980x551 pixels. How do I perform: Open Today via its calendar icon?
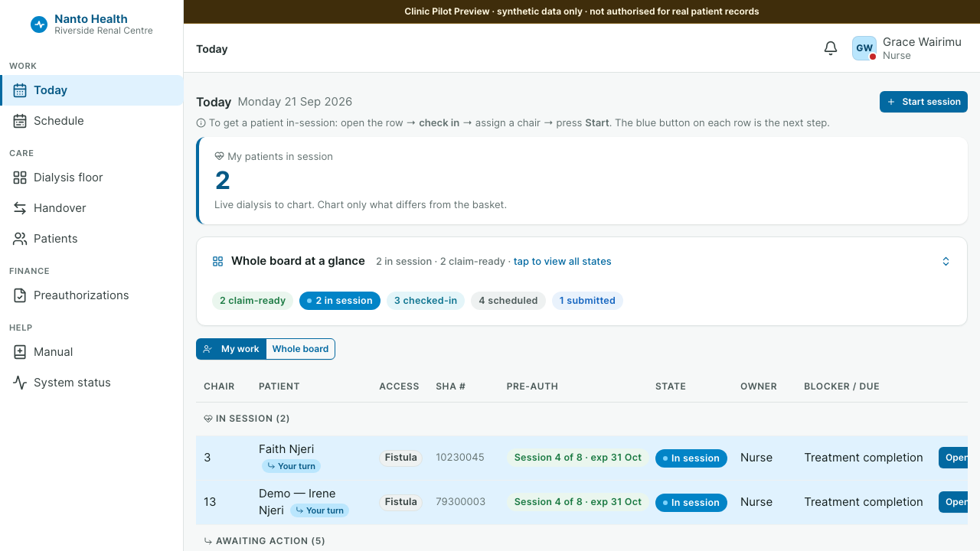pos(20,90)
